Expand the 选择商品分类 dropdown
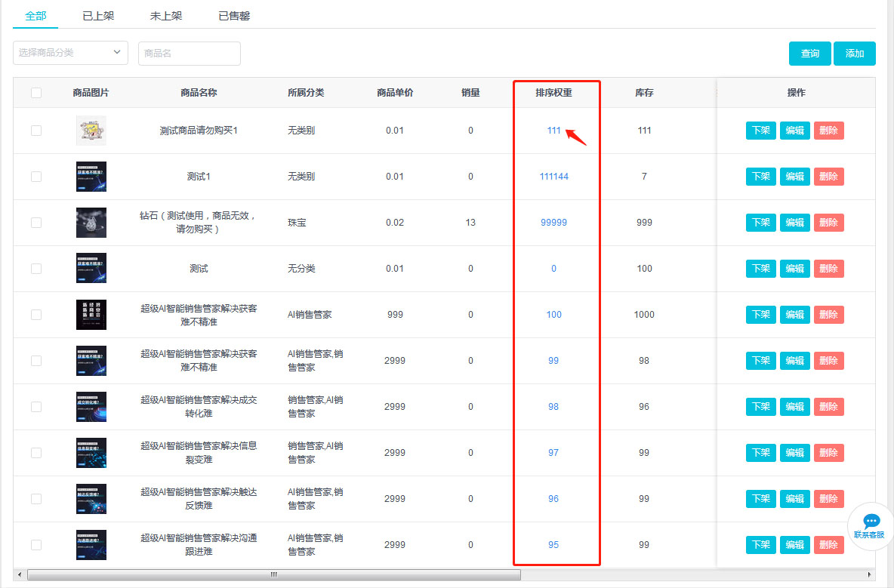This screenshot has height=588, width=894. pos(70,52)
